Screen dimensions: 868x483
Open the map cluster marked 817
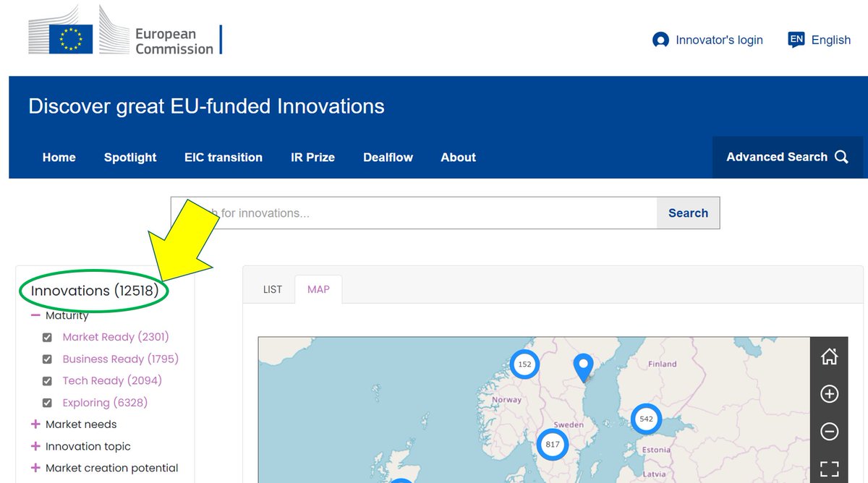point(553,444)
